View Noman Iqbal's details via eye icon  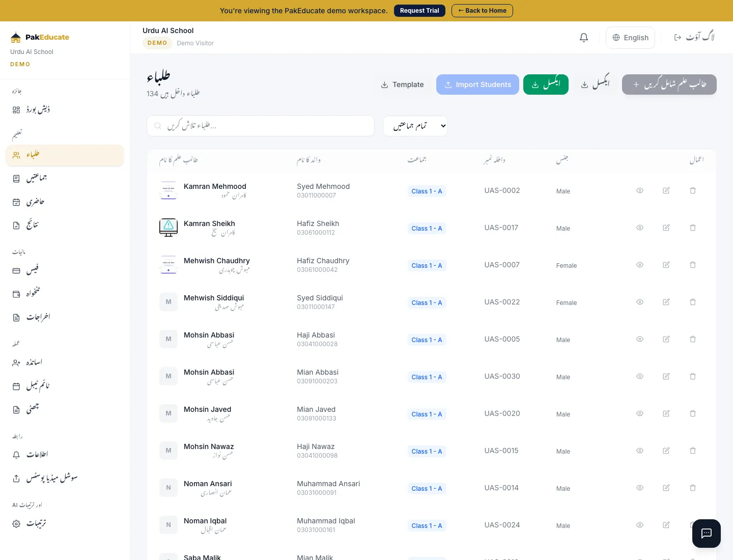tap(639, 525)
